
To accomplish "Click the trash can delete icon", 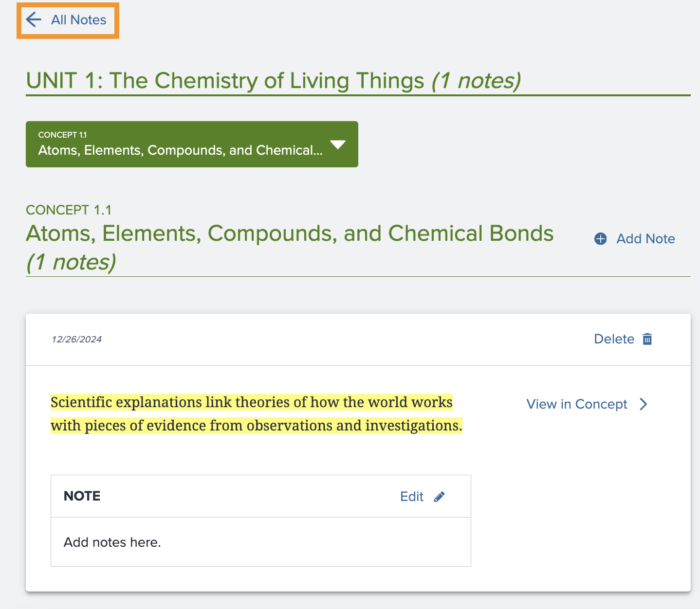I will pyautogui.click(x=647, y=339).
